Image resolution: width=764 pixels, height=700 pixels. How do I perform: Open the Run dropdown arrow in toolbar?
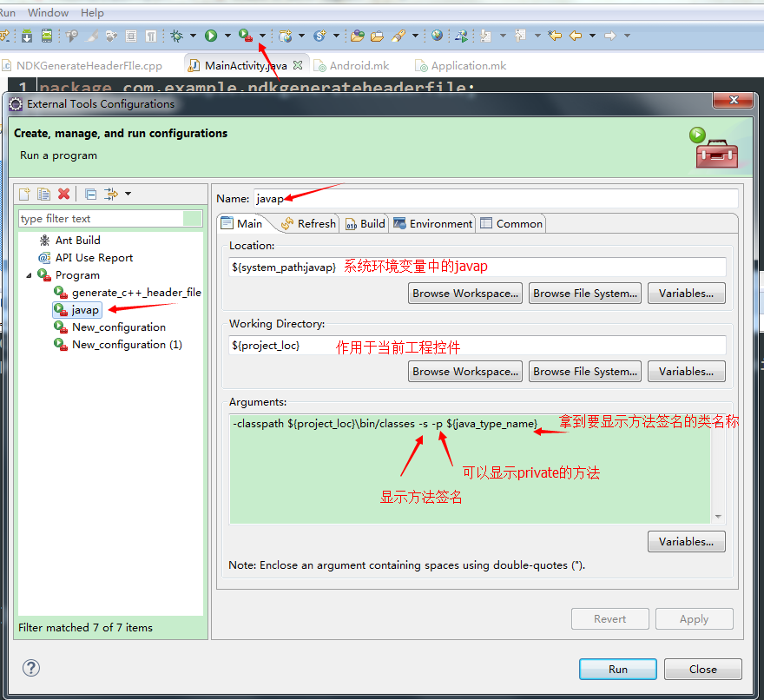pyautogui.click(x=227, y=36)
